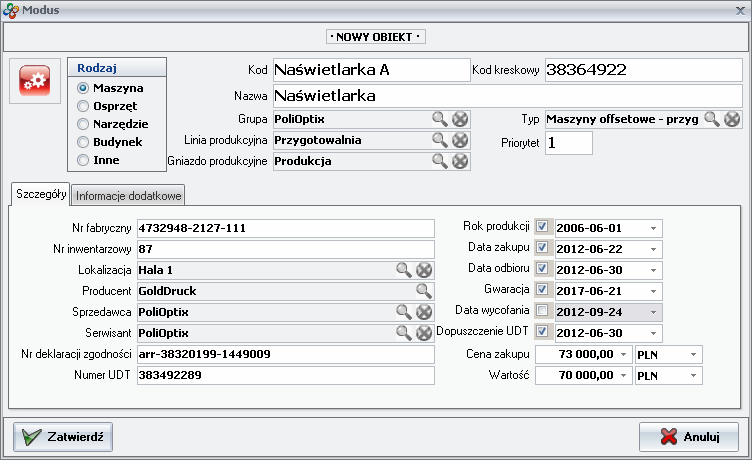The image size is (752, 460).
Task: Open search lookup for Linia produkcyjna
Action: click(440, 140)
